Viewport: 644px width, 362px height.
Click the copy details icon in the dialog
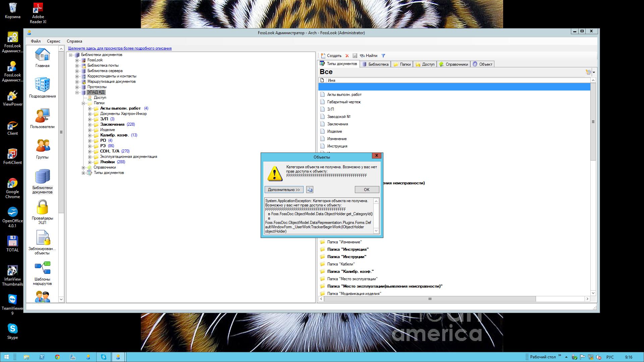pyautogui.click(x=310, y=190)
